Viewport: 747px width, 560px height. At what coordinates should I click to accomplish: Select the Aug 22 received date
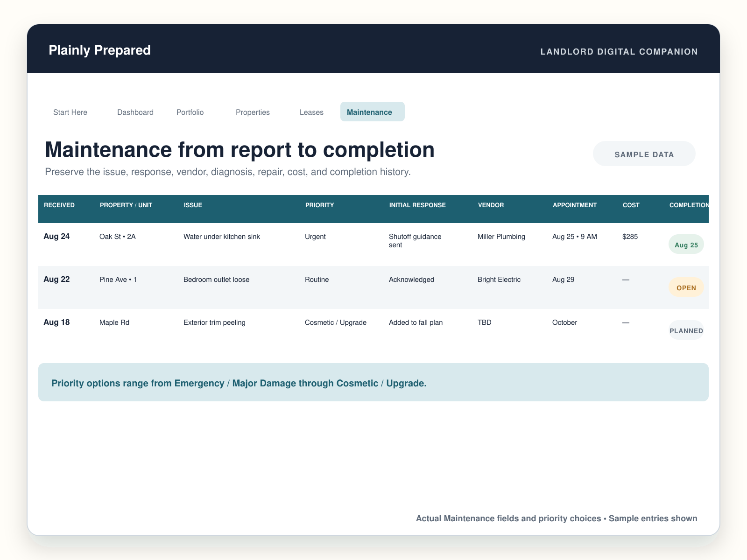click(x=56, y=280)
